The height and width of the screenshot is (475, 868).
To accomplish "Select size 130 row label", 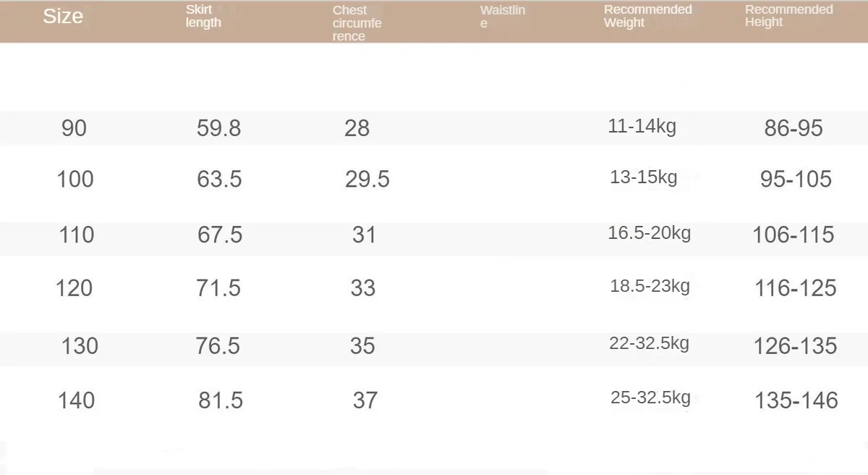I will tap(79, 345).
